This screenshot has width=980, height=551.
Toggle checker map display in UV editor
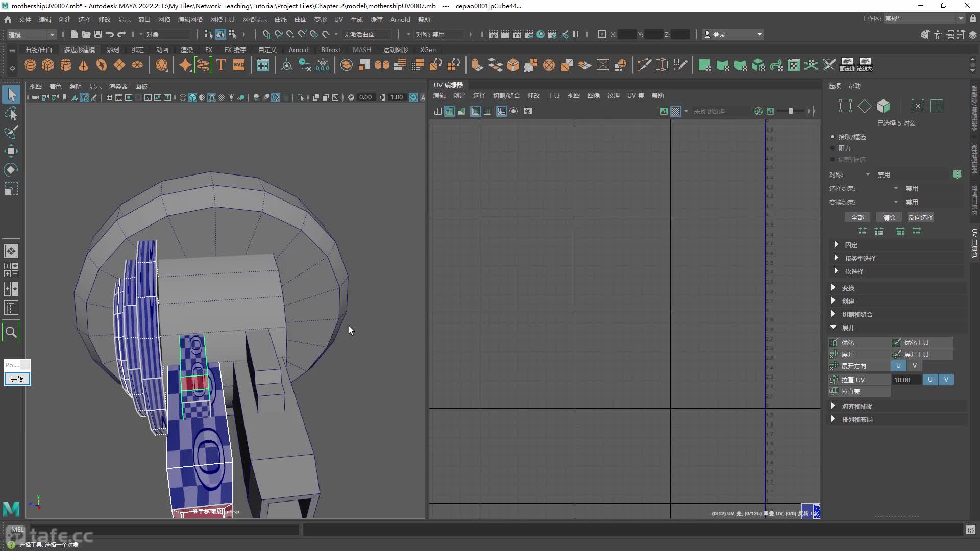(676, 111)
